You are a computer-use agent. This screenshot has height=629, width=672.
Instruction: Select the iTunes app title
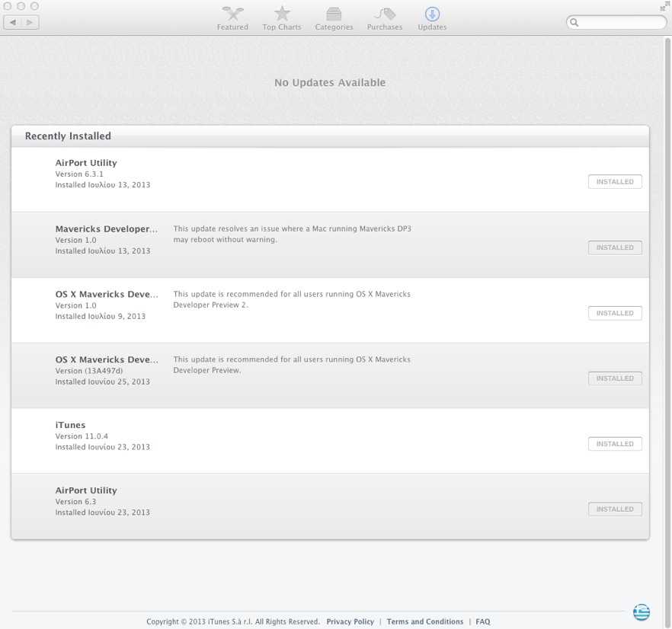pos(70,425)
